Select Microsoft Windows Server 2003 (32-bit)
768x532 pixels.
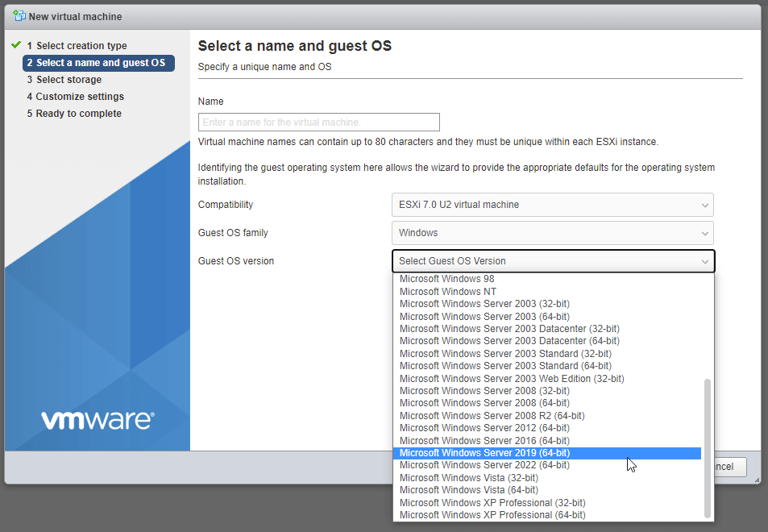pyautogui.click(x=547, y=304)
